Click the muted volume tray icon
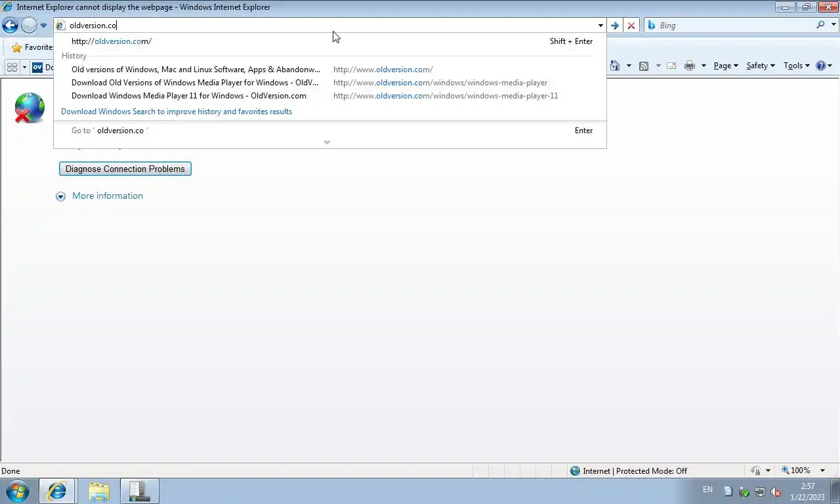 pos(776,492)
